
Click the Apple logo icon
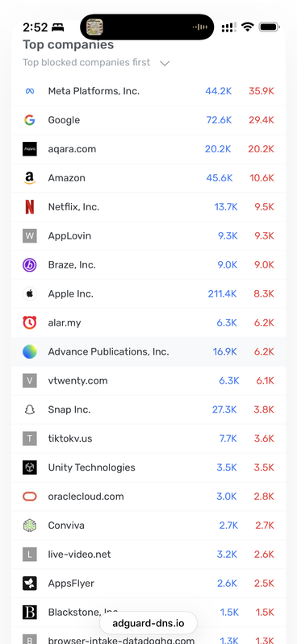pyautogui.click(x=30, y=293)
